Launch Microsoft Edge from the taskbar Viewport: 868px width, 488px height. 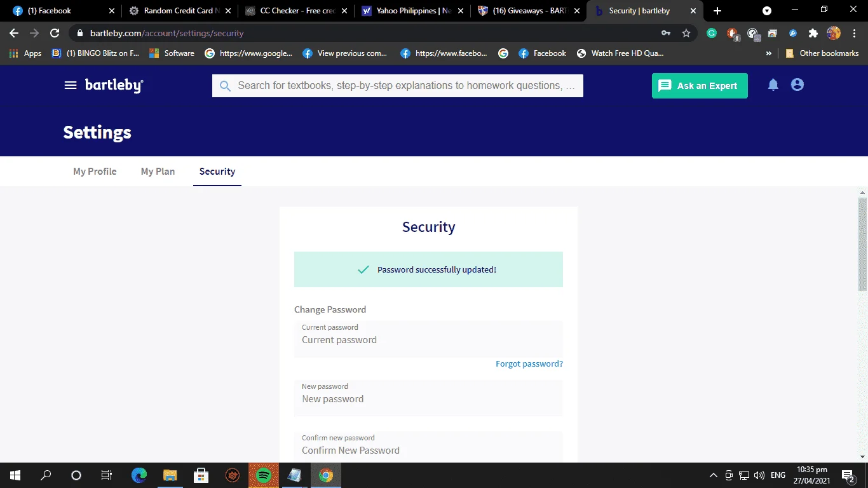click(139, 475)
